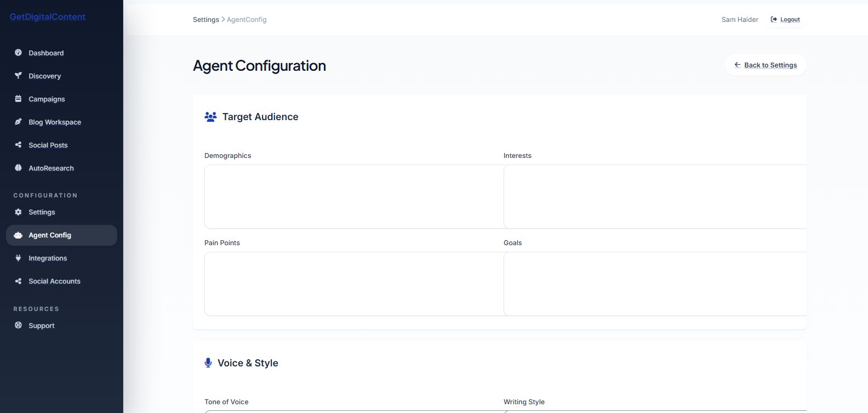Click the Sam Haider user name

pos(740,19)
